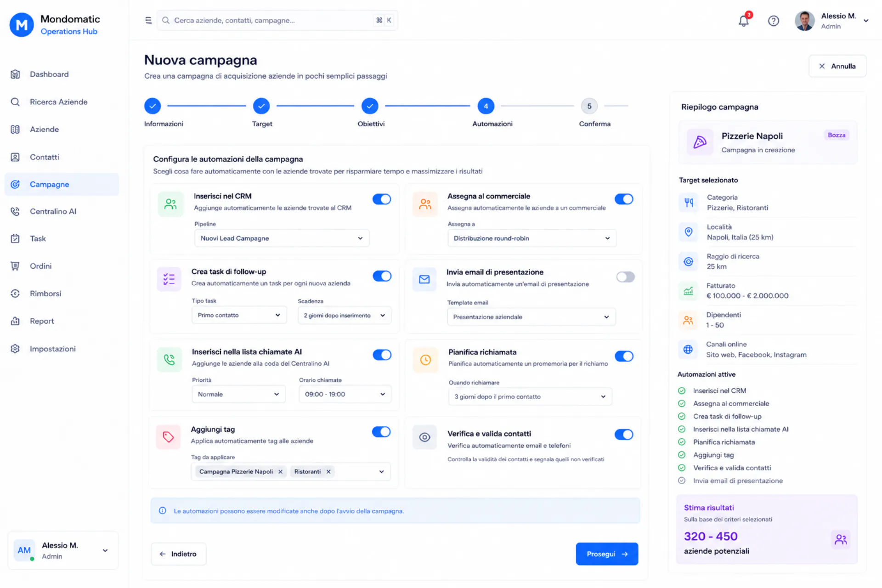The width and height of the screenshot is (882, 588).
Task: Click the help question mark icon
Action: pyautogui.click(x=774, y=21)
